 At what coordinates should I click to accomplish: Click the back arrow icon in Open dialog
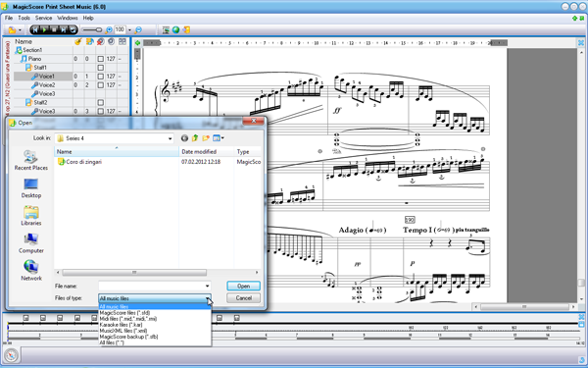click(x=184, y=138)
